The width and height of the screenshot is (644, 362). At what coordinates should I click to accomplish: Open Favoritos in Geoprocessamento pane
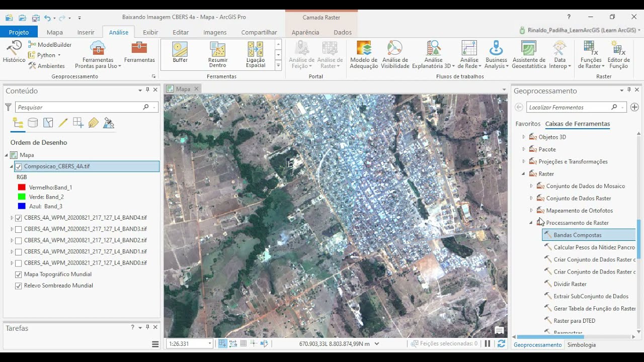point(528,124)
